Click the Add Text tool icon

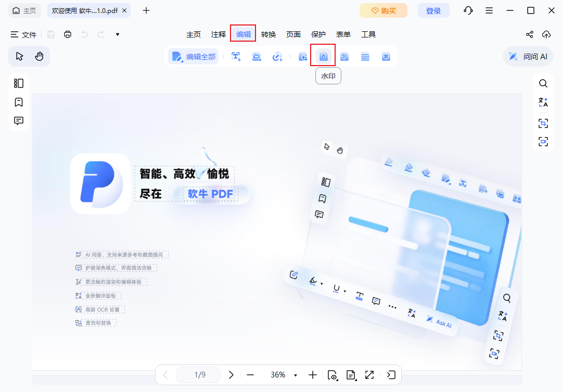pyautogui.click(x=236, y=56)
